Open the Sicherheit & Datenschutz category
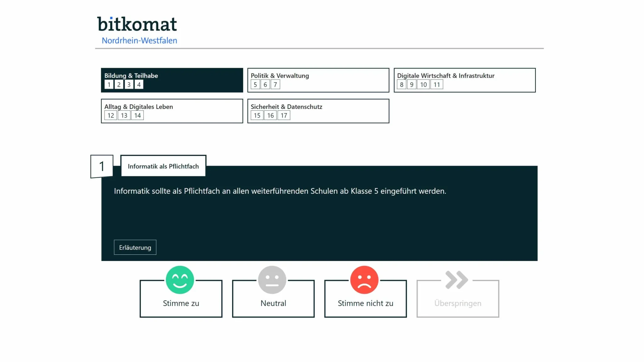The image size is (644, 362). click(x=318, y=111)
